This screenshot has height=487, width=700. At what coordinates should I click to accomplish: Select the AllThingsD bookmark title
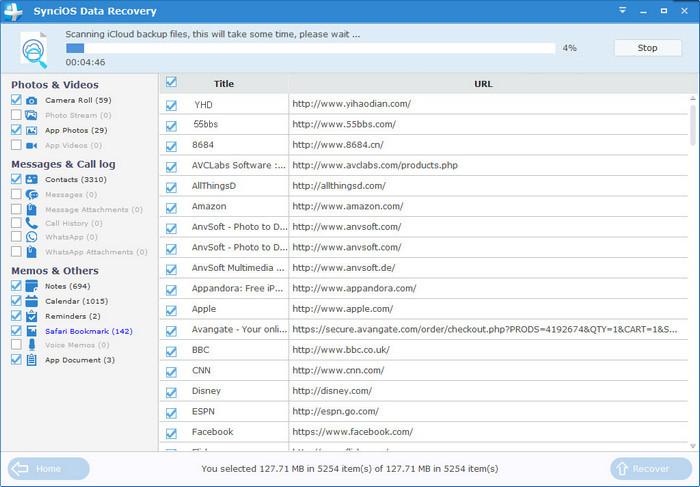(x=214, y=186)
